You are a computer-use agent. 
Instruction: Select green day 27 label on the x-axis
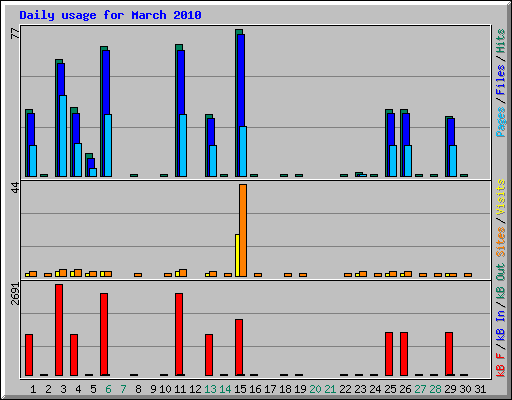point(420,389)
